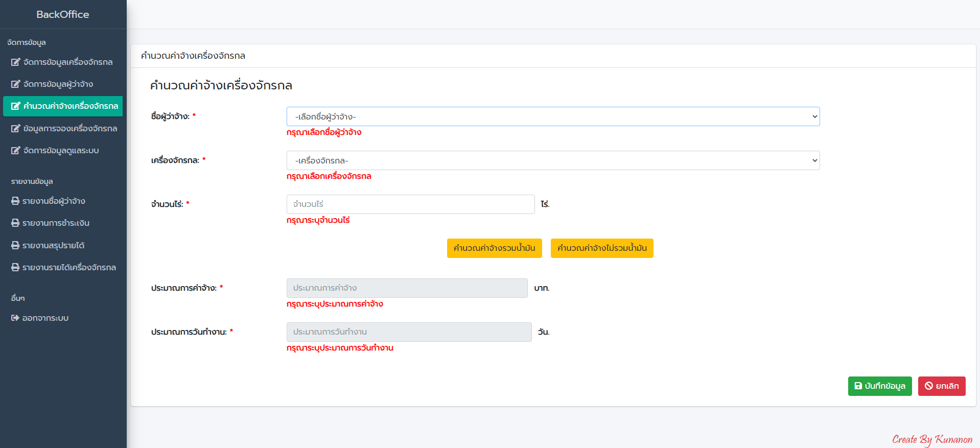Click the edit icon beside จัดการข้อมูลเครื่องจักรกล
The width and height of the screenshot is (980, 448).
16,62
